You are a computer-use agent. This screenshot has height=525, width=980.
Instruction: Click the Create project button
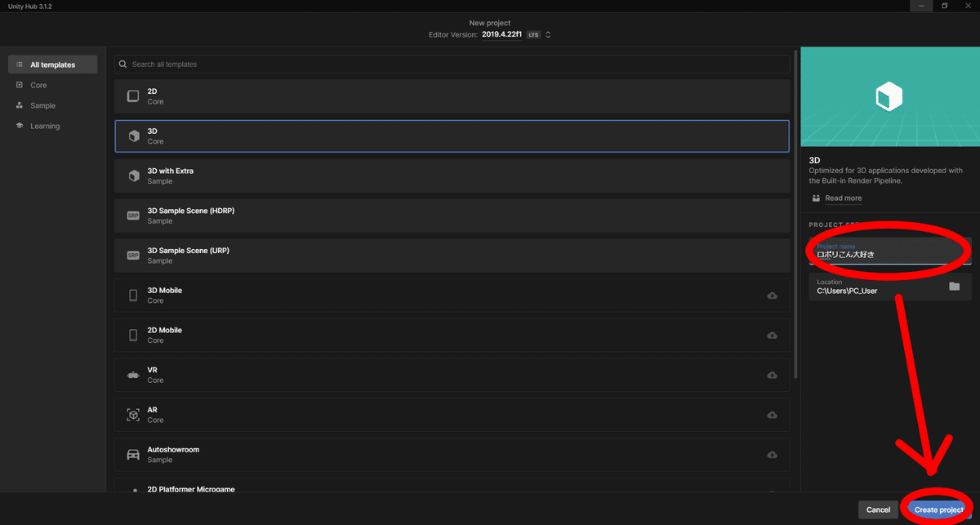tap(939, 509)
